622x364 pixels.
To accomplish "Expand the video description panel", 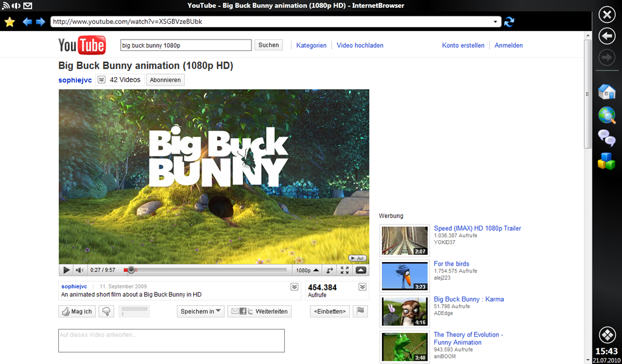I will pyautogui.click(x=295, y=287).
